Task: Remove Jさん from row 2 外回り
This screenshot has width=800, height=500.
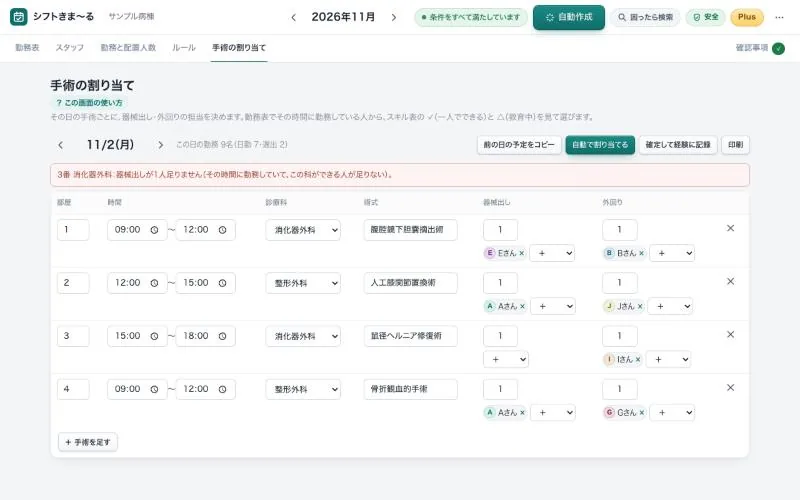Action: click(640, 306)
